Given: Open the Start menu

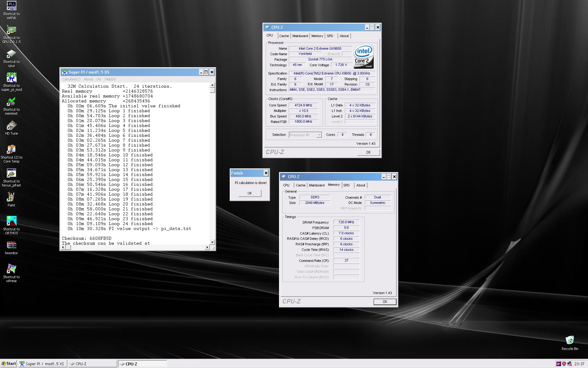Looking at the screenshot, I should click(x=9, y=364).
